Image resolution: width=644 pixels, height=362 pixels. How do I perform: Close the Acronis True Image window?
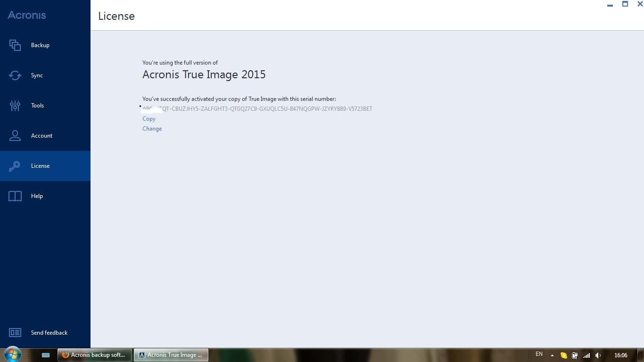pyautogui.click(x=640, y=4)
